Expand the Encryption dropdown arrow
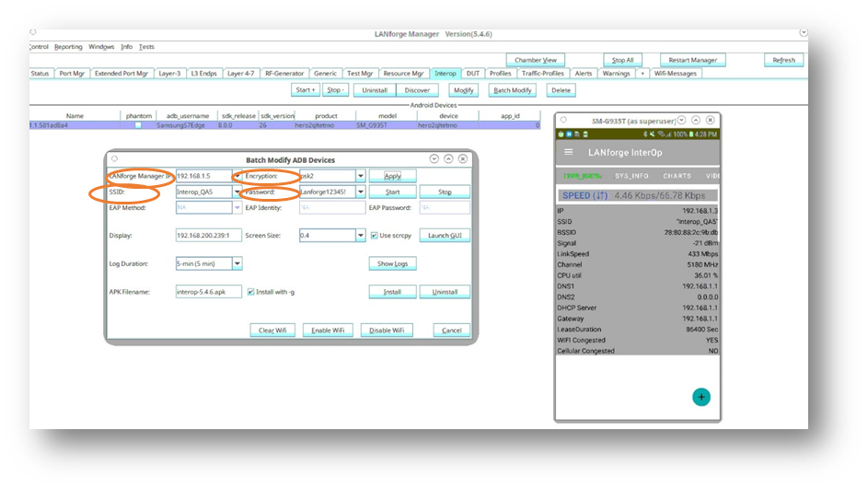This screenshot has height=489, width=868. 361,176
